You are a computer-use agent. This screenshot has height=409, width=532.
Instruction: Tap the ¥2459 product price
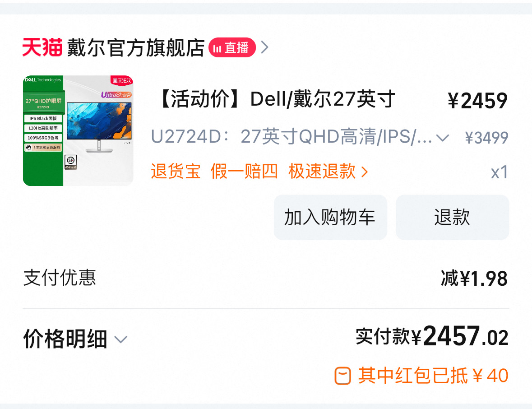coord(478,101)
